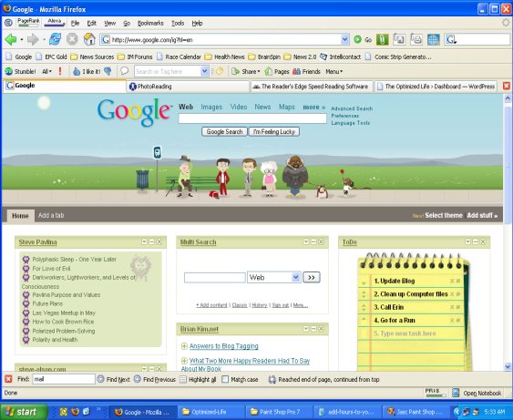This screenshot has height=420, width=513.
Task: Close the Find bar with red X
Action: pyautogui.click(x=8, y=379)
